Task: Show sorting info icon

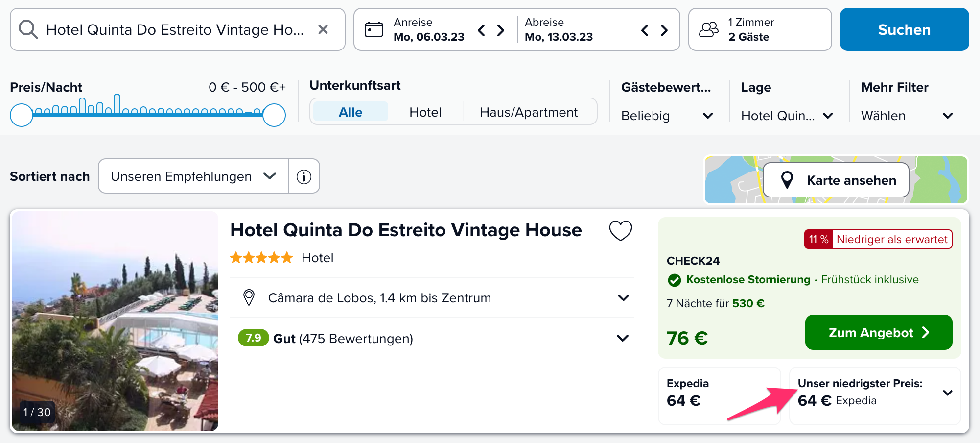Action: (304, 176)
